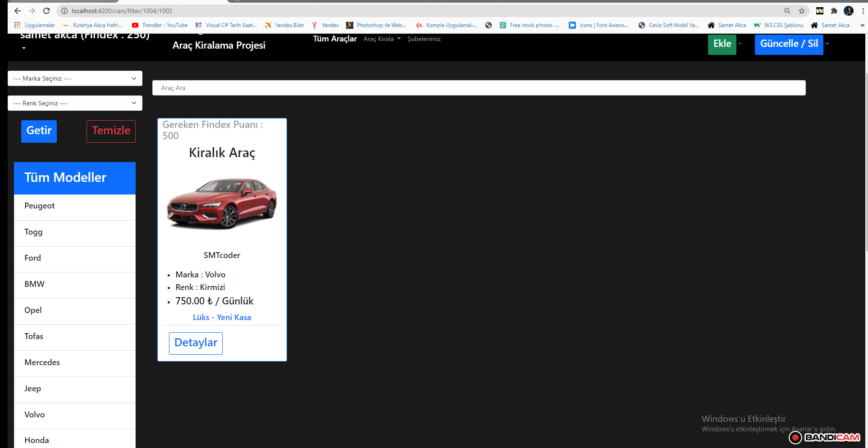This screenshot has width=868, height=448.
Task: Open the Marka Seçiniz dropdown
Action: click(x=74, y=78)
